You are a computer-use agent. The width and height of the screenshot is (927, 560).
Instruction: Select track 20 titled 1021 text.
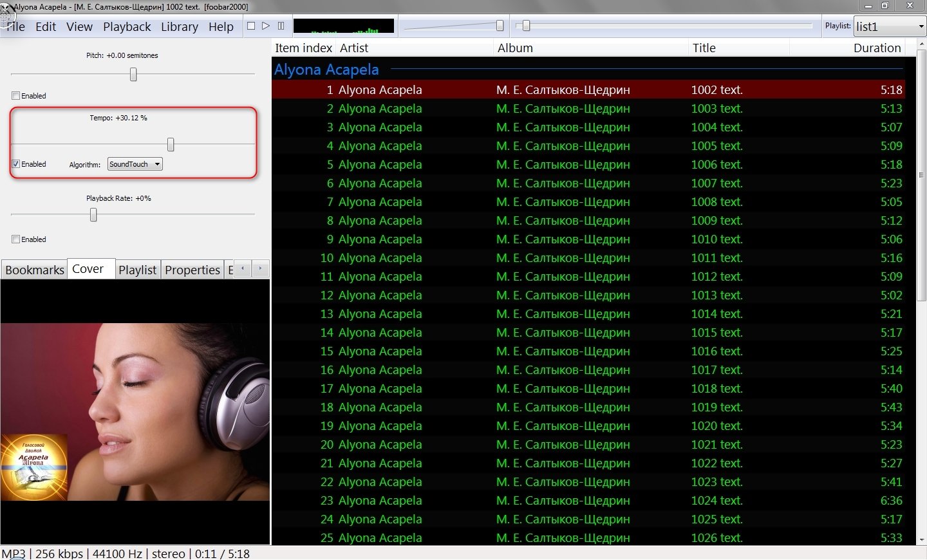coord(588,444)
